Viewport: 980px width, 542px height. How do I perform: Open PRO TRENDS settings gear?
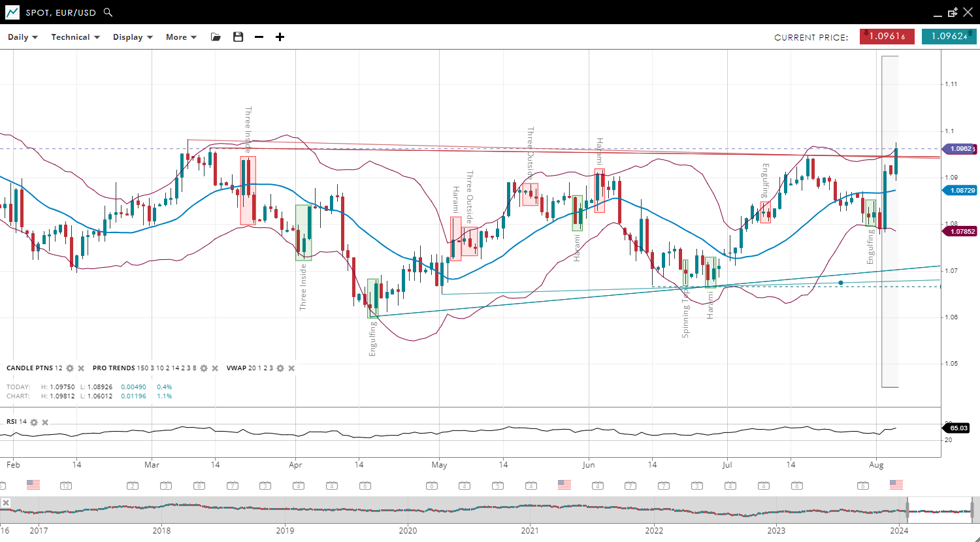click(203, 368)
